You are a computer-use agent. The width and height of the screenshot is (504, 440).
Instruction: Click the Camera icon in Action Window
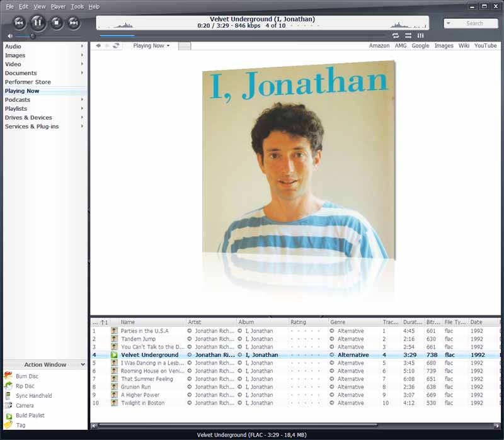(x=8, y=405)
